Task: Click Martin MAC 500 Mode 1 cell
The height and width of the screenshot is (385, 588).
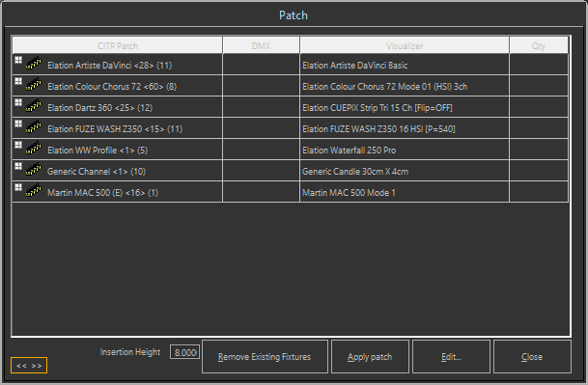Action: (405, 192)
